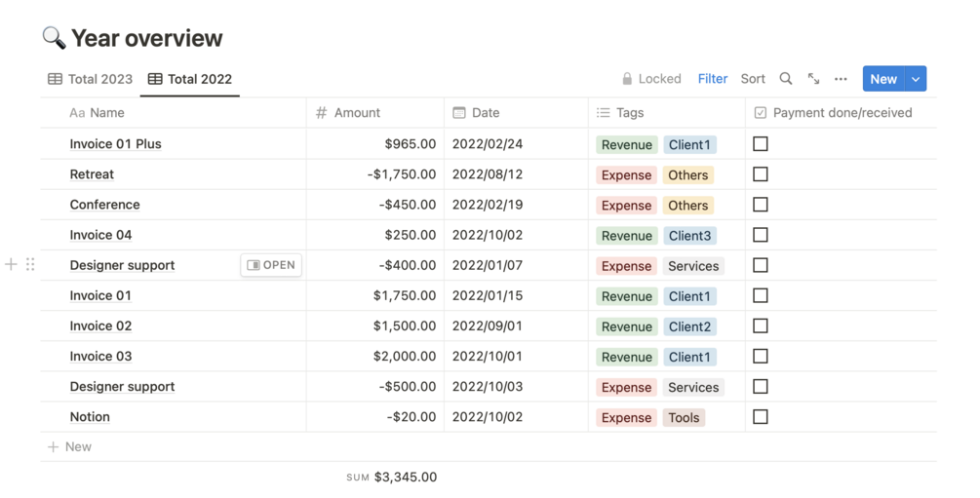Open the Sort options
980x498 pixels.
753,79
